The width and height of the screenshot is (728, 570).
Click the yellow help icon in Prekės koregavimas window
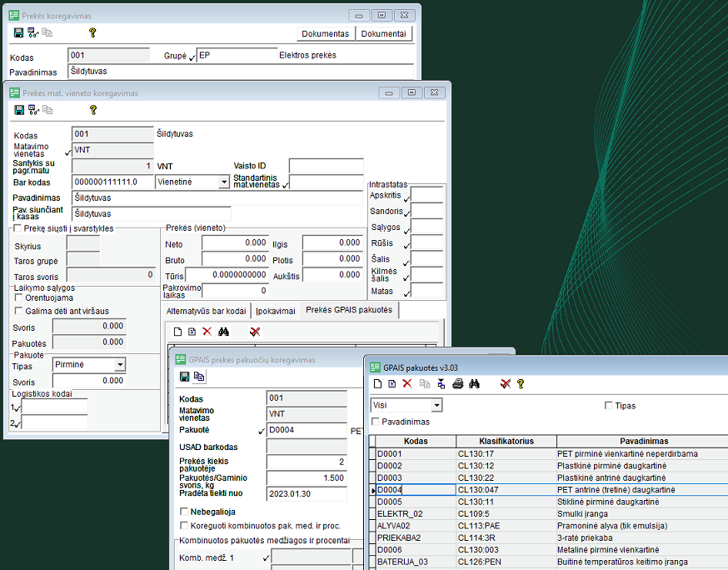click(x=92, y=32)
